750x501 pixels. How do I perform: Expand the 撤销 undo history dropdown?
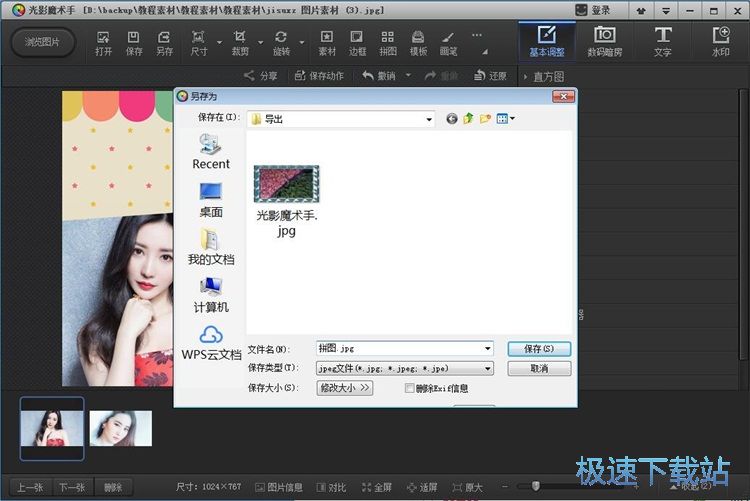click(x=408, y=76)
